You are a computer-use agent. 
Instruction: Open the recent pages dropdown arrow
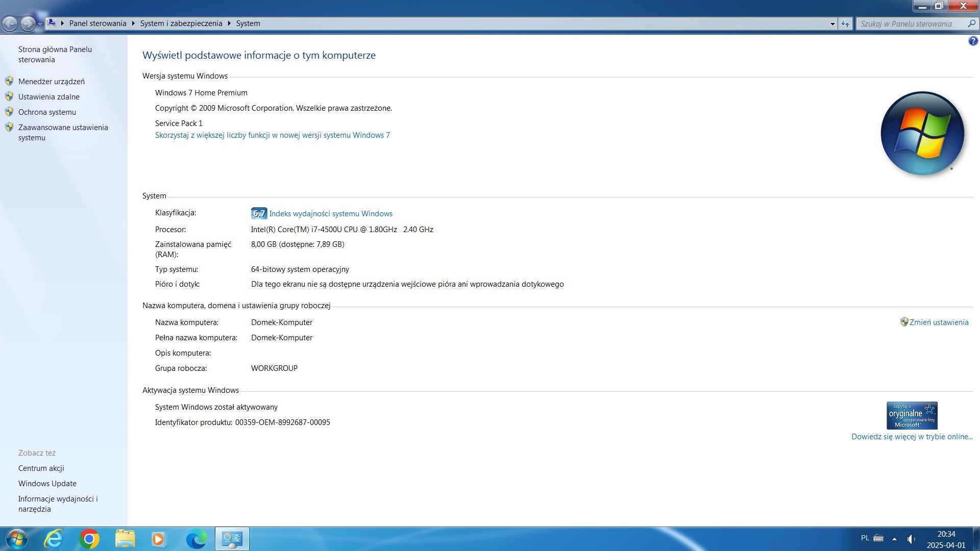pos(40,24)
